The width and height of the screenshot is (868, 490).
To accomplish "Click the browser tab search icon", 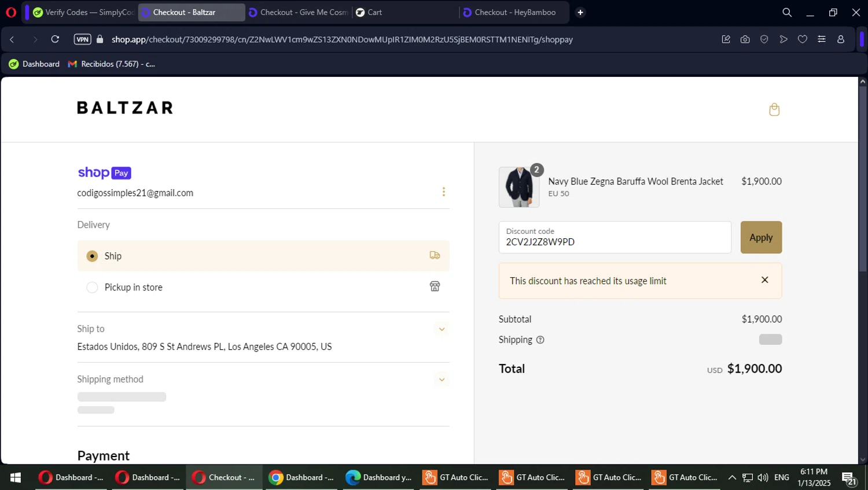I will click(x=787, y=12).
